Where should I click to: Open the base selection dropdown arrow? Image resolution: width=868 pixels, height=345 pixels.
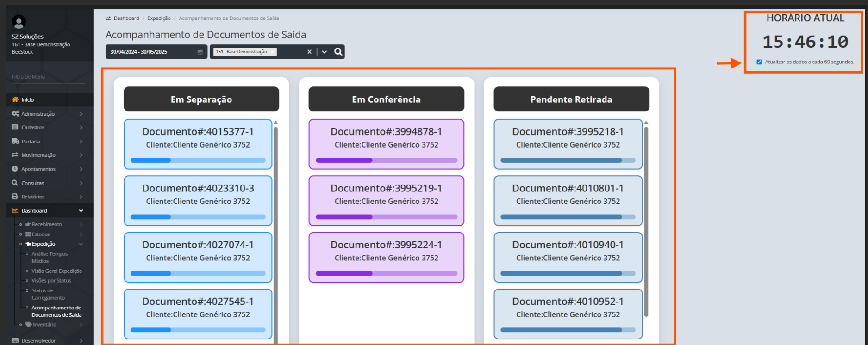325,52
